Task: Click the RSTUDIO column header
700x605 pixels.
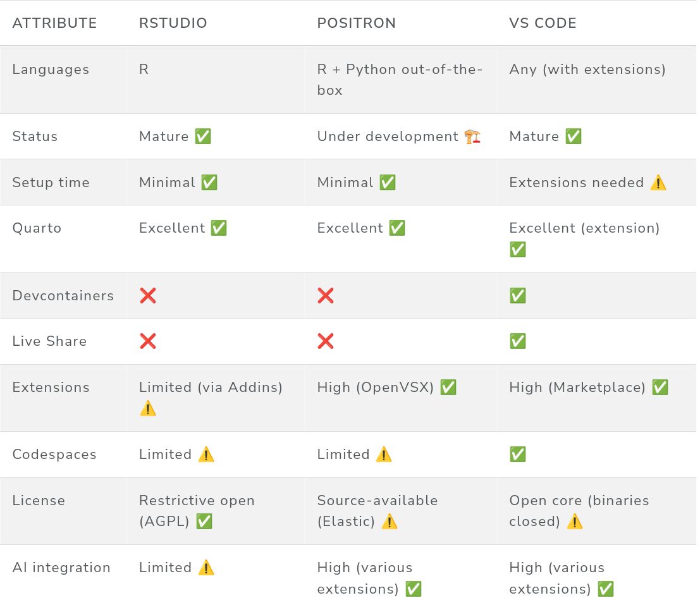Action: coord(173,23)
